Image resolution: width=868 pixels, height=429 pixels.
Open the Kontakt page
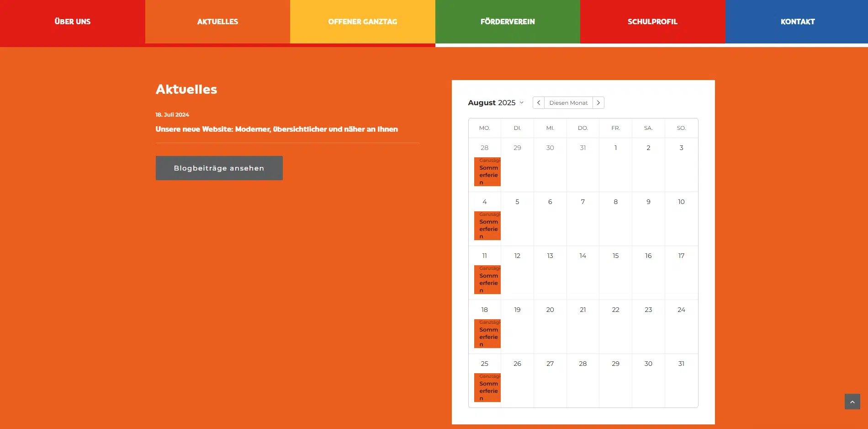797,21
